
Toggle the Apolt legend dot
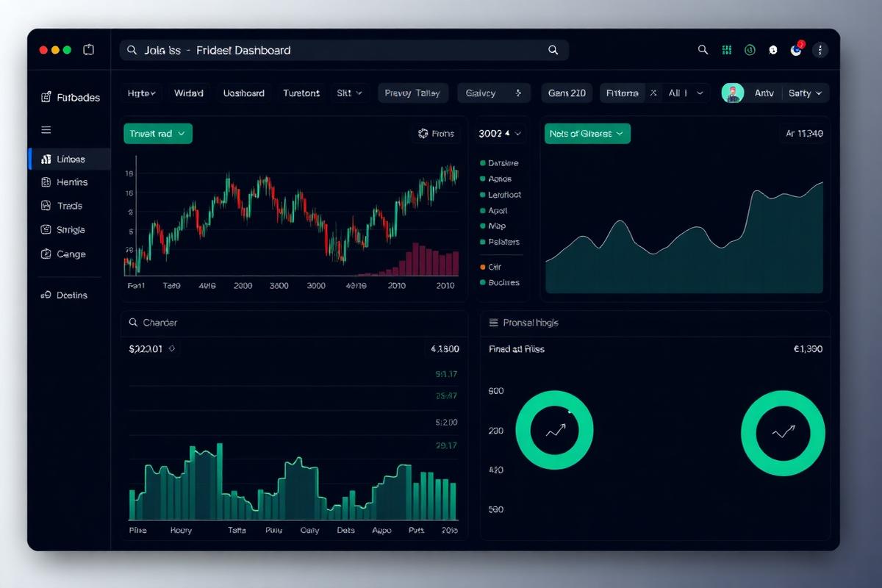tap(482, 211)
